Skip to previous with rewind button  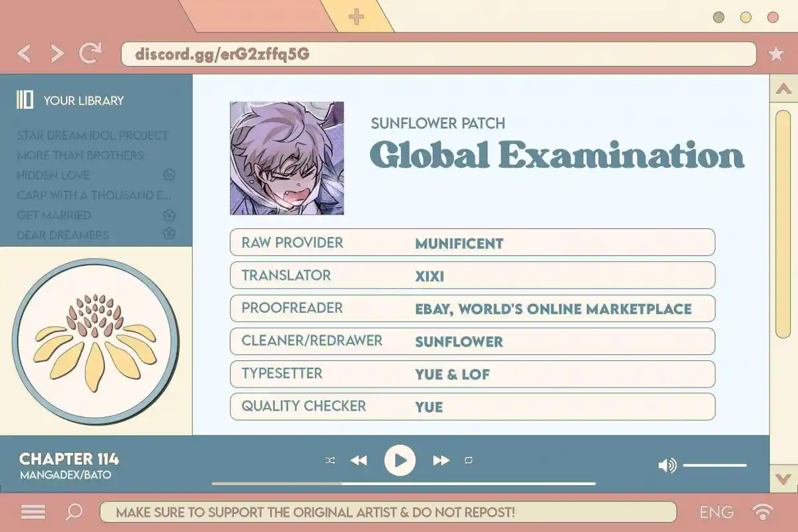click(x=359, y=461)
